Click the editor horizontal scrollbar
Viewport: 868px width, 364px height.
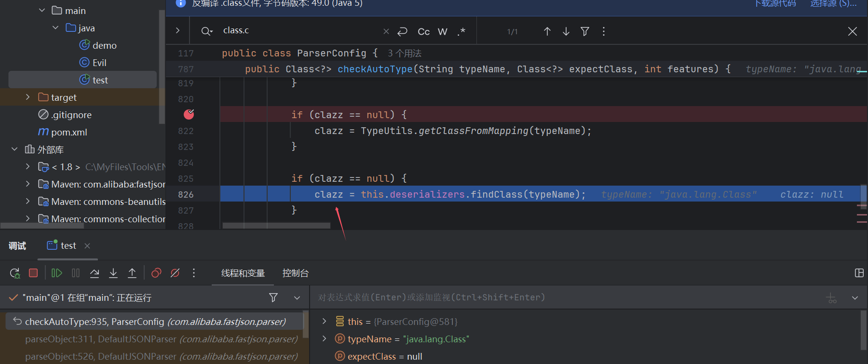pos(276,226)
